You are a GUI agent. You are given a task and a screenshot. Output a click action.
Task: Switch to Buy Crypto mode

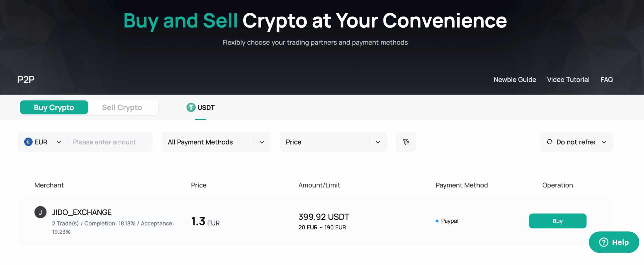tap(54, 108)
